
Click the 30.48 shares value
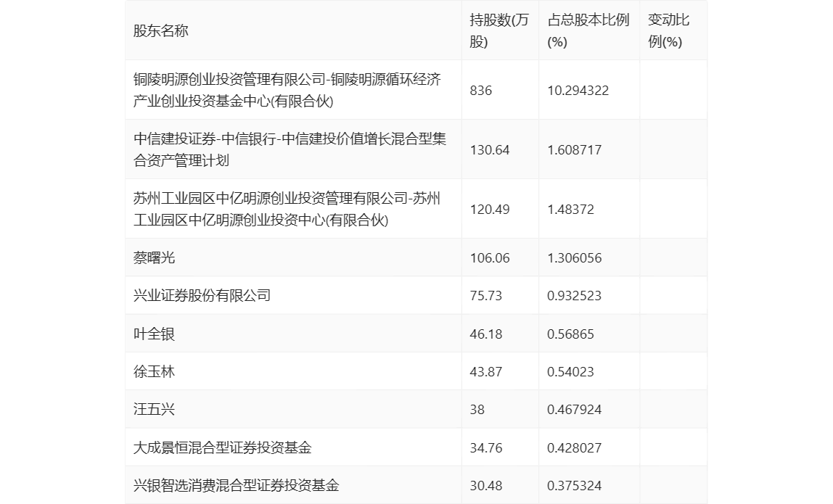tap(485, 485)
